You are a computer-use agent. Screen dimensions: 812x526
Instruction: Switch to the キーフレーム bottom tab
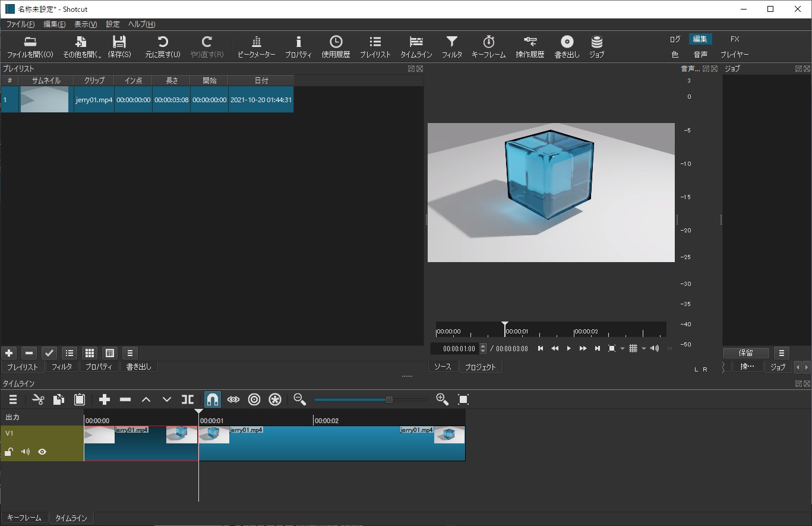(x=24, y=518)
